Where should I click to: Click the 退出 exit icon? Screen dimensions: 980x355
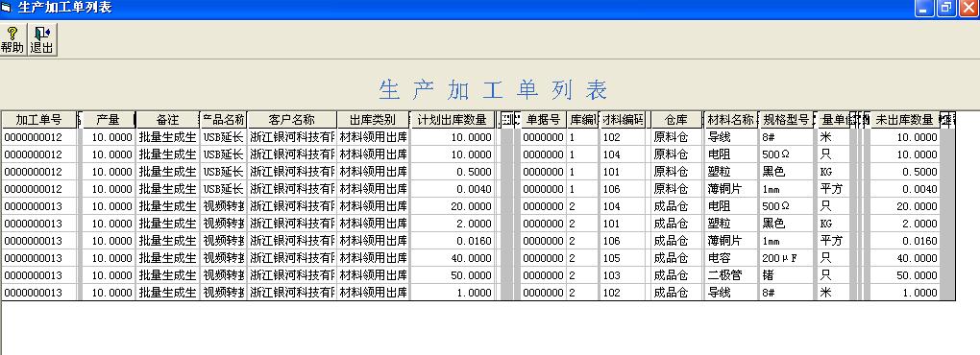tap(42, 40)
